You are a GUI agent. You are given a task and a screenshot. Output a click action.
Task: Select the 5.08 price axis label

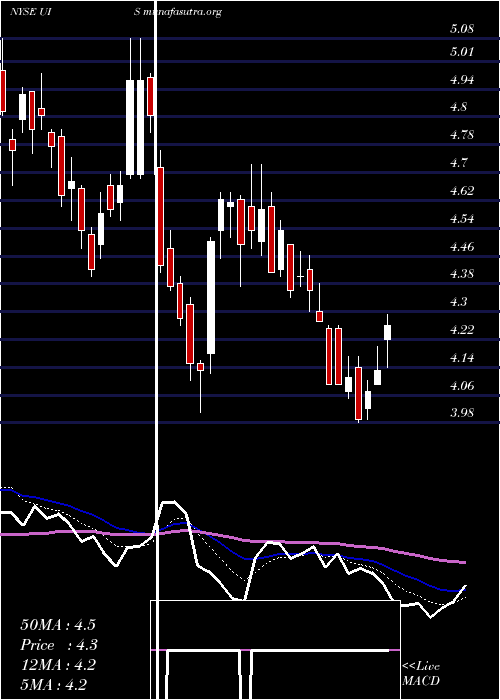tap(462, 30)
